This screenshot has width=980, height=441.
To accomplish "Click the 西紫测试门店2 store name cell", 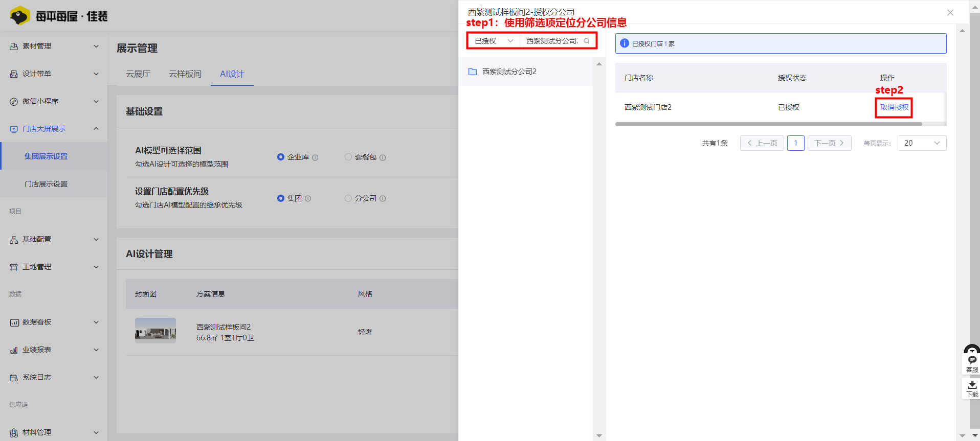I will pos(648,107).
